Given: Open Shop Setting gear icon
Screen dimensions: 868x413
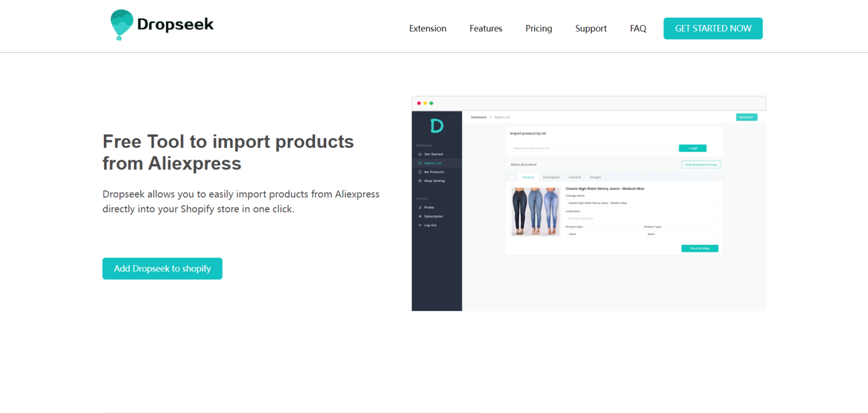Looking at the screenshot, I should (419, 181).
